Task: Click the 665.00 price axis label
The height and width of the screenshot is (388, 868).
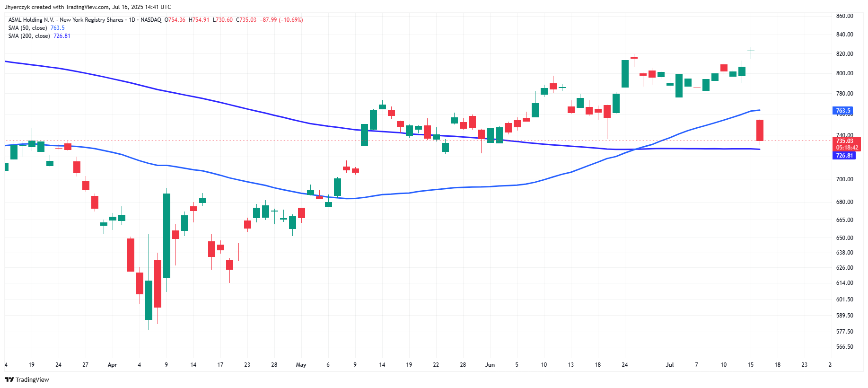Action: pyautogui.click(x=844, y=220)
